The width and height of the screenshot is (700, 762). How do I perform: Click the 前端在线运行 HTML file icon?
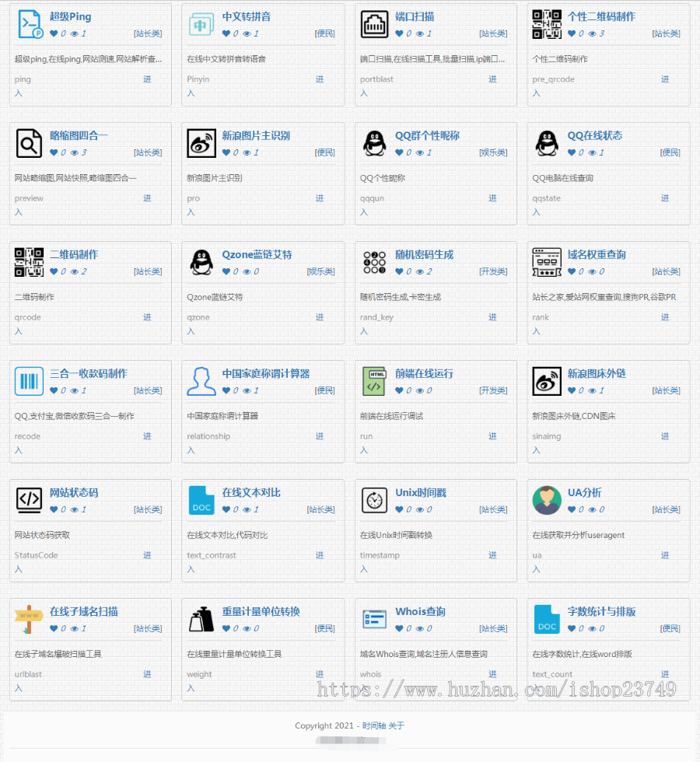tap(374, 382)
